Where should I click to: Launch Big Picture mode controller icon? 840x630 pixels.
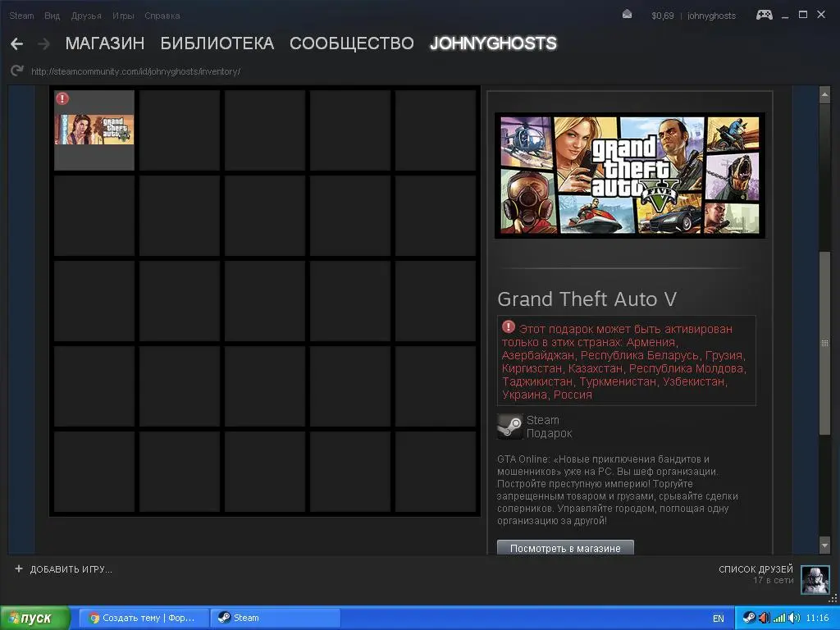pos(764,15)
